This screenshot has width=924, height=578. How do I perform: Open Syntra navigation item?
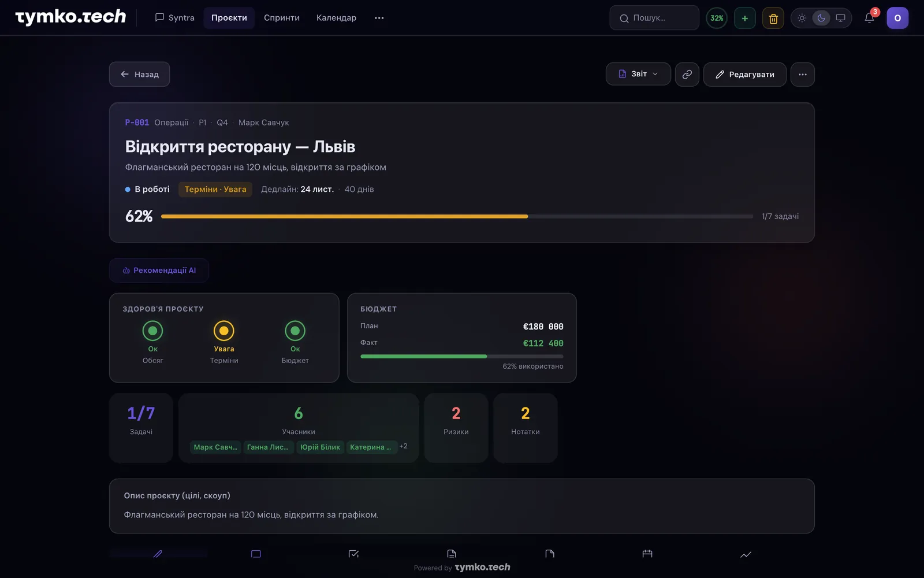click(175, 18)
